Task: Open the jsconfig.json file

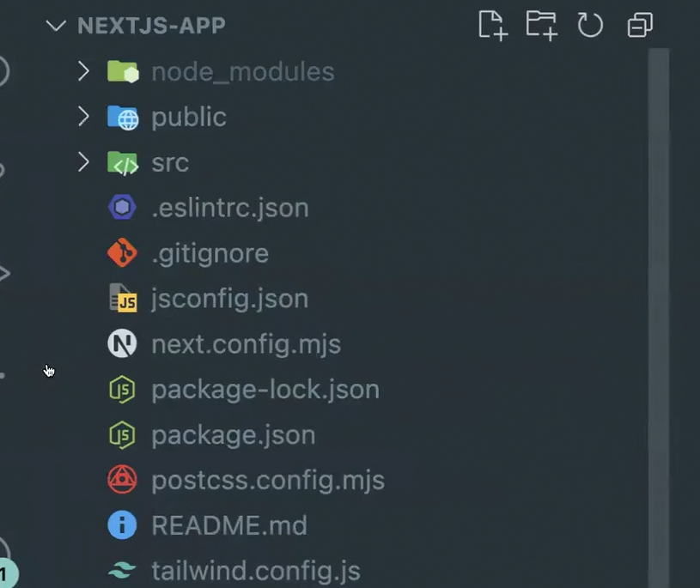Action: tap(229, 299)
